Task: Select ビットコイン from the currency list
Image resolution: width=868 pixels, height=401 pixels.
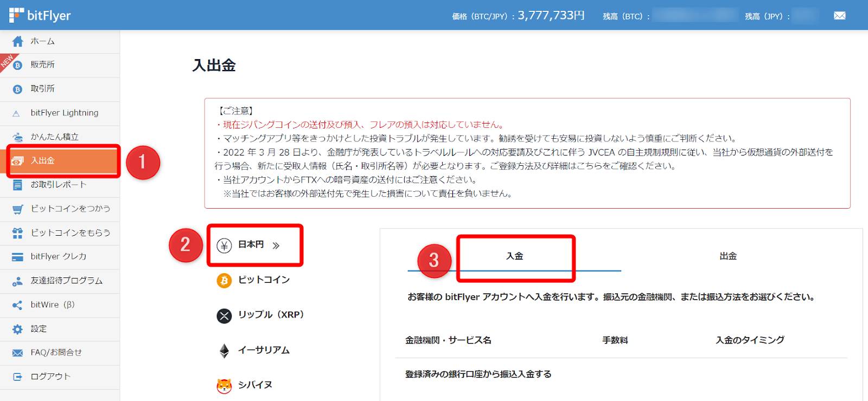Action: pos(264,280)
